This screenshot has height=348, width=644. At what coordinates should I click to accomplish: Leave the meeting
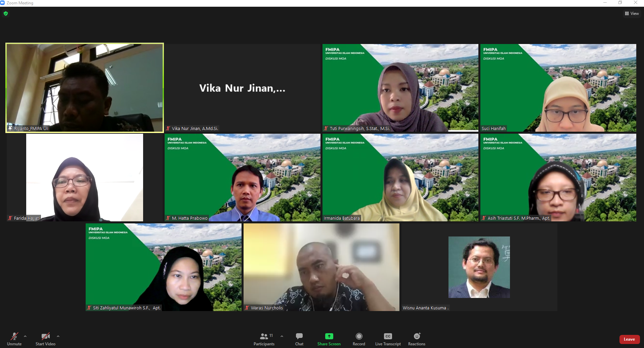click(629, 339)
